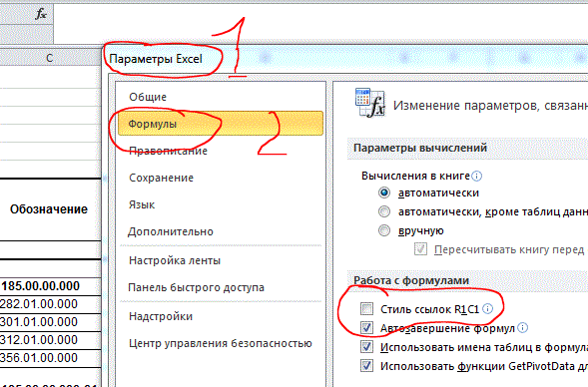Select the cell containing 356.01.00.000
Screen dimensions: 588x387
(50, 358)
